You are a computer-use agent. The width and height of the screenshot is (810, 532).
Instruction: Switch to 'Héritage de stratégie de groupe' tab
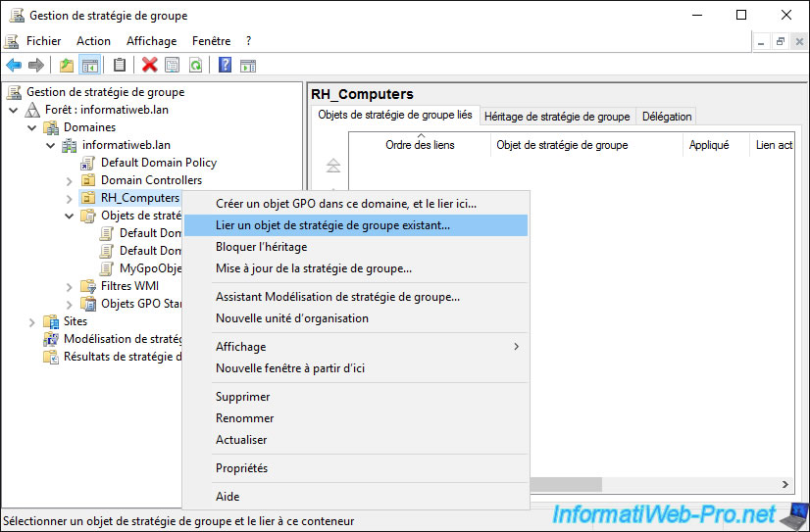pos(556,116)
